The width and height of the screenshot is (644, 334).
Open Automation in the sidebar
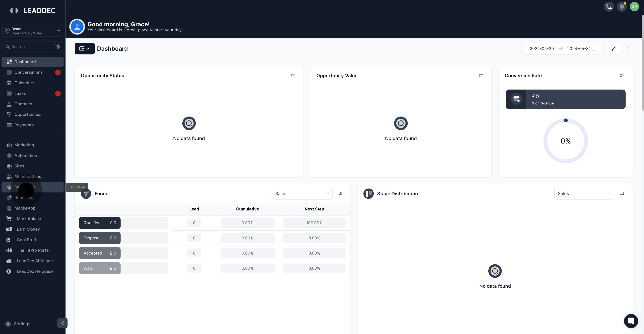point(32,156)
